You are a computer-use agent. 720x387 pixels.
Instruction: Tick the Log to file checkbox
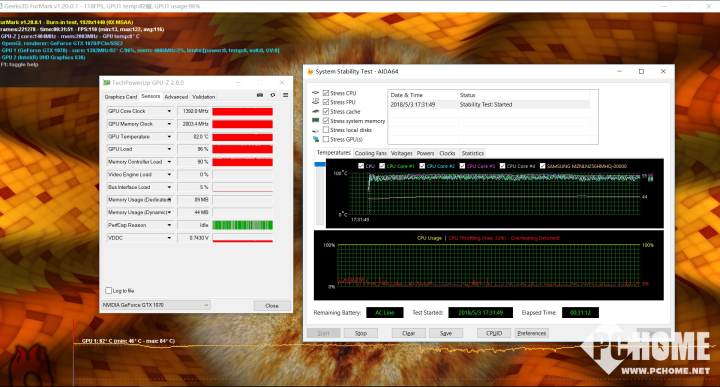(x=109, y=291)
